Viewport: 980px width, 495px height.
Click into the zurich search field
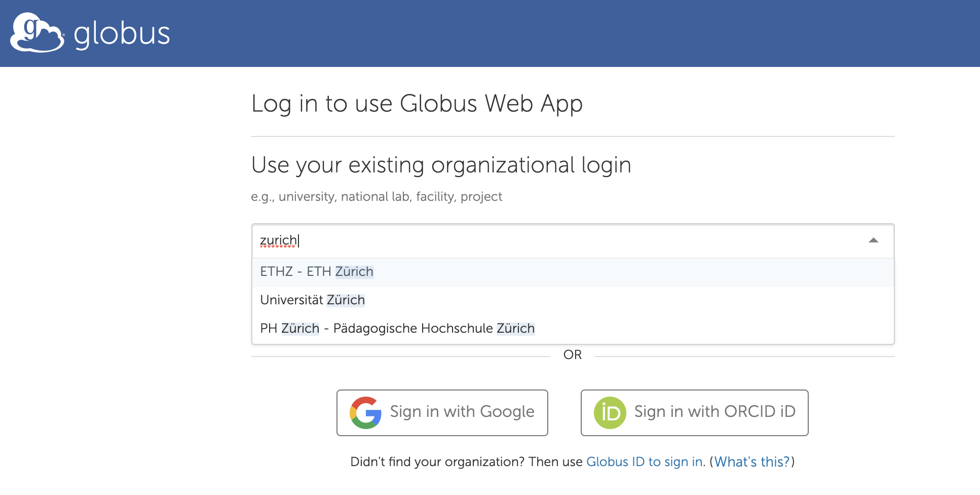pos(557,240)
